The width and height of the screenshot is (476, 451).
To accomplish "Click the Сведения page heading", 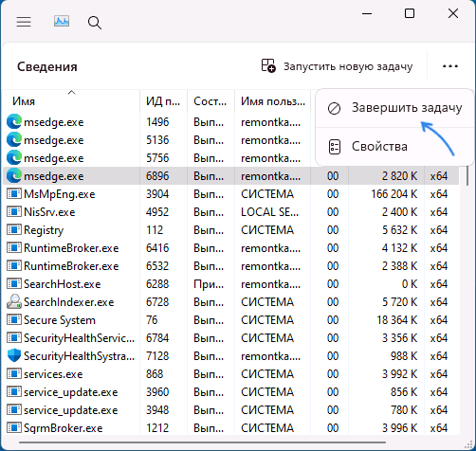I will pos(47,66).
